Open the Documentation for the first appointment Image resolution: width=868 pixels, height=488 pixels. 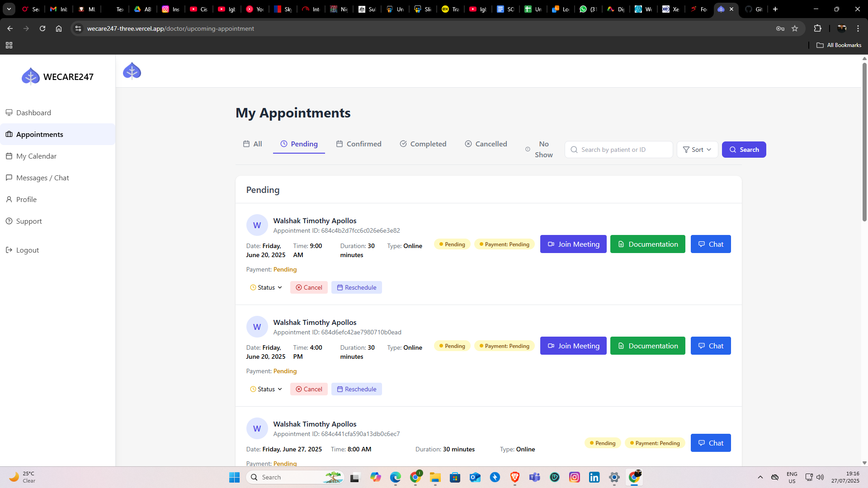pyautogui.click(x=647, y=244)
